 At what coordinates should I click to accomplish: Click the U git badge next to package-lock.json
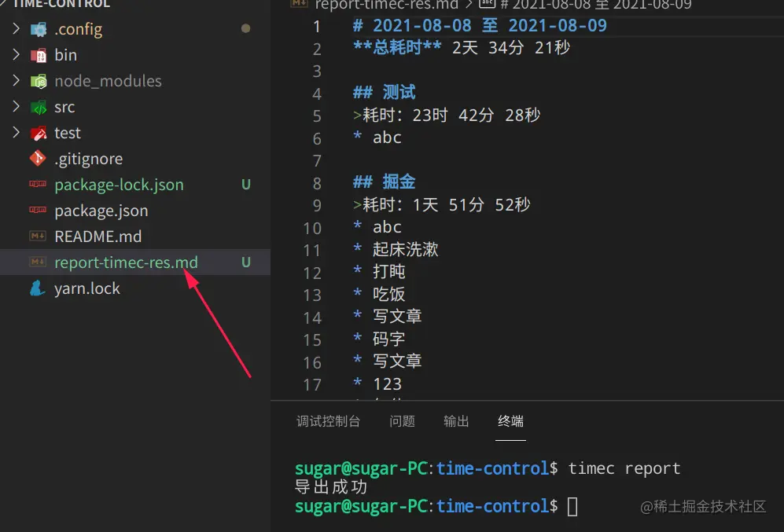pos(245,185)
